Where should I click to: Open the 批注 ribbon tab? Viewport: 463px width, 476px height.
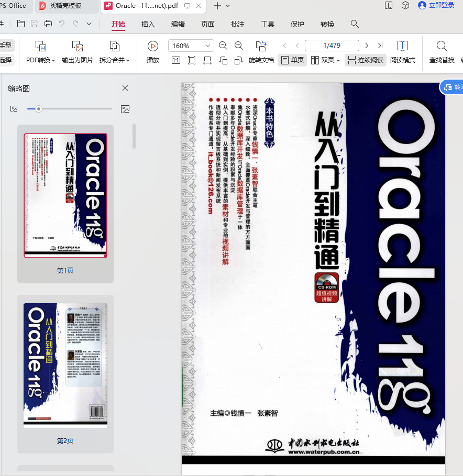tap(237, 24)
